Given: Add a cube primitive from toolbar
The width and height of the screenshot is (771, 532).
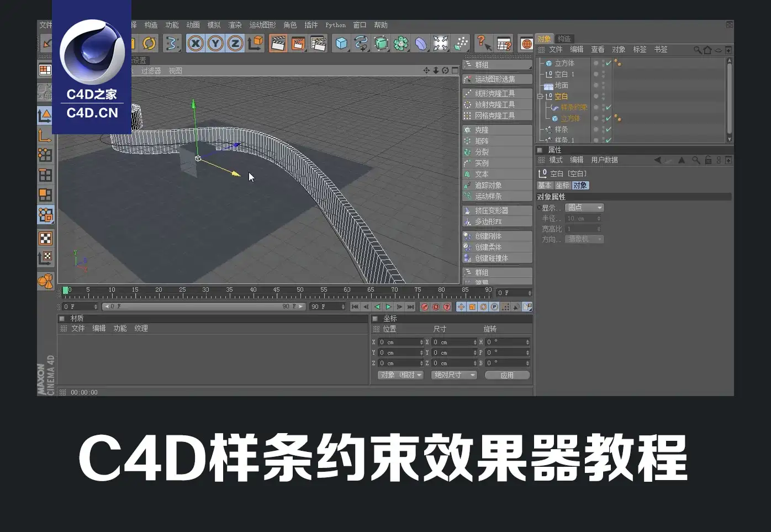Looking at the screenshot, I should click(342, 43).
